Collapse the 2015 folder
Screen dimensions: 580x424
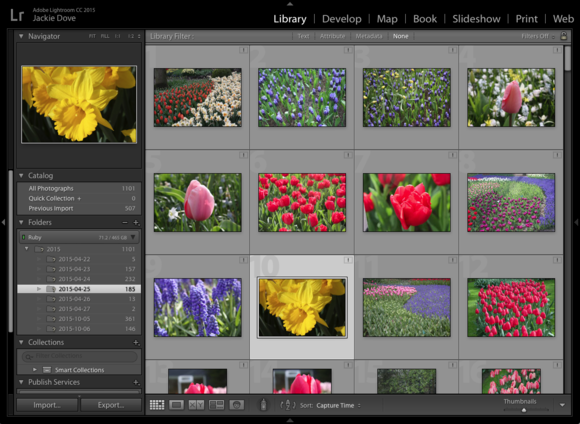pyautogui.click(x=27, y=249)
